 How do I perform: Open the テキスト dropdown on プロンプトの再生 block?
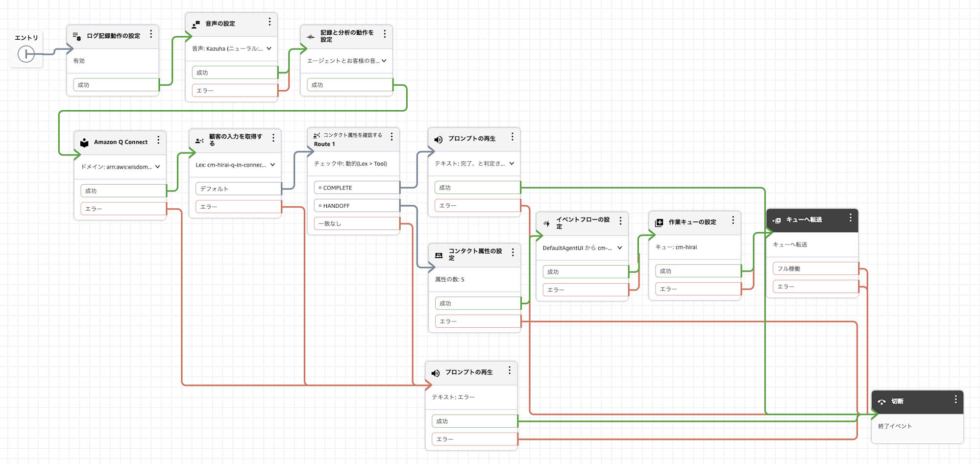pos(512,164)
